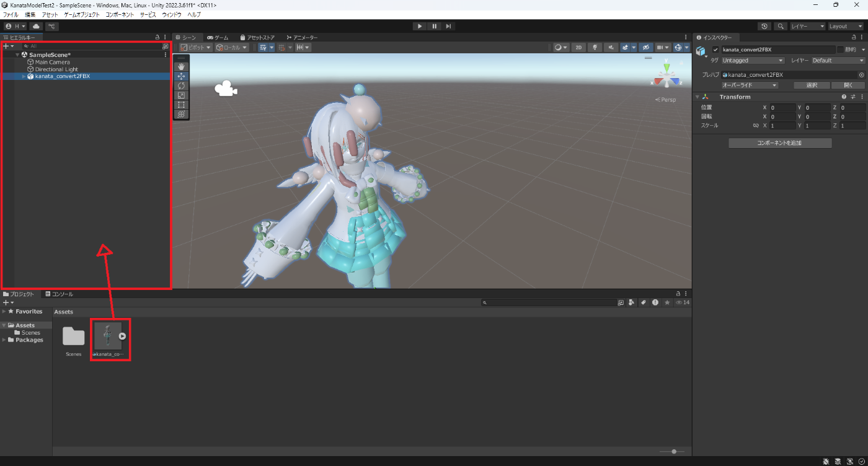Viewport: 868px width, 466px height.
Task: Click Scale Y input field
Action: [x=818, y=126]
